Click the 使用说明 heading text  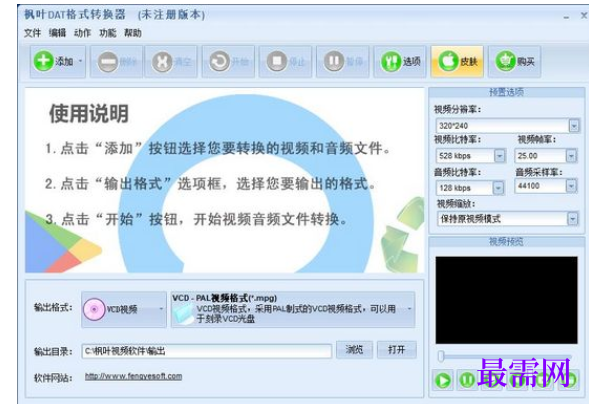[89, 113]
